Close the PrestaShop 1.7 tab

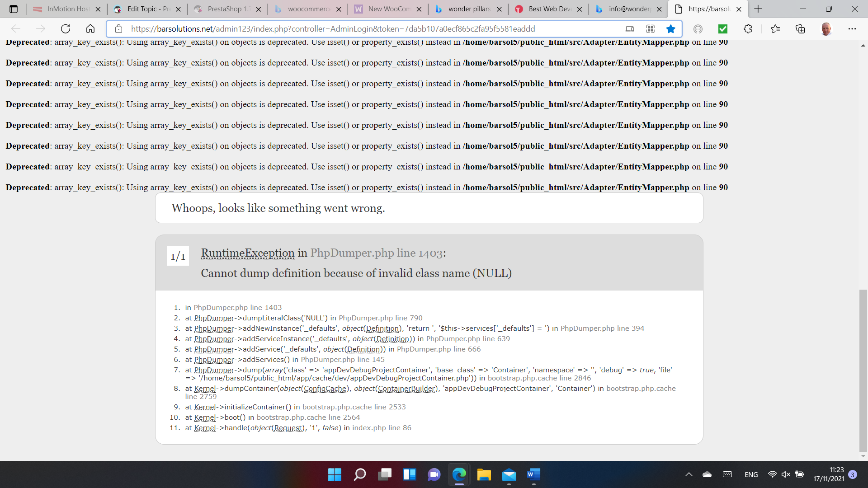[x=259, y=9]
